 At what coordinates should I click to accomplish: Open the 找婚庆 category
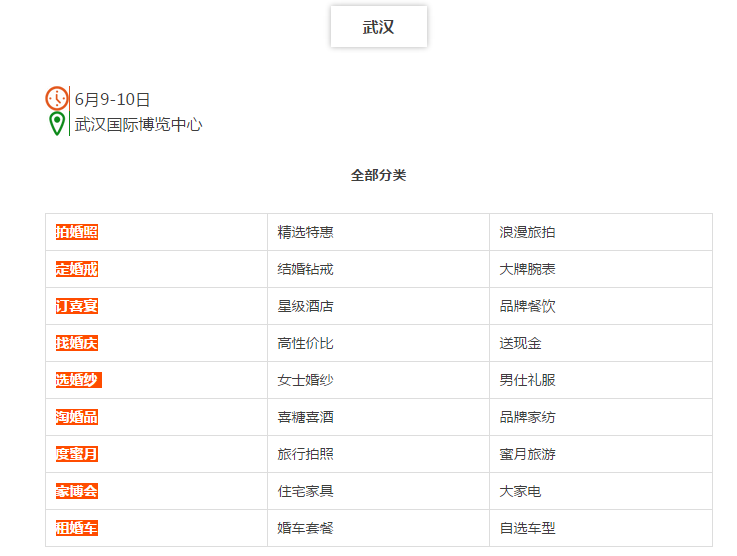(77, 343)
